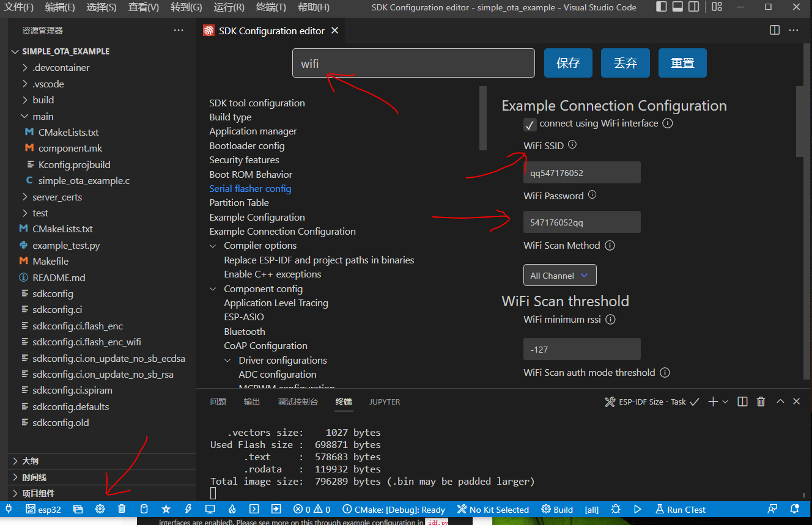
Task: Open the 文件(F) menu
Action: point(20,7)
